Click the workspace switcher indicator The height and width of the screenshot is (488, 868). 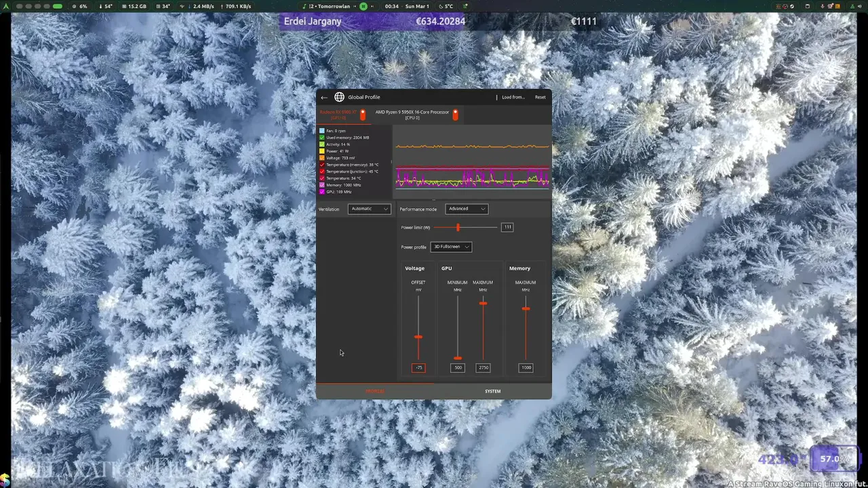pos(39,6)
